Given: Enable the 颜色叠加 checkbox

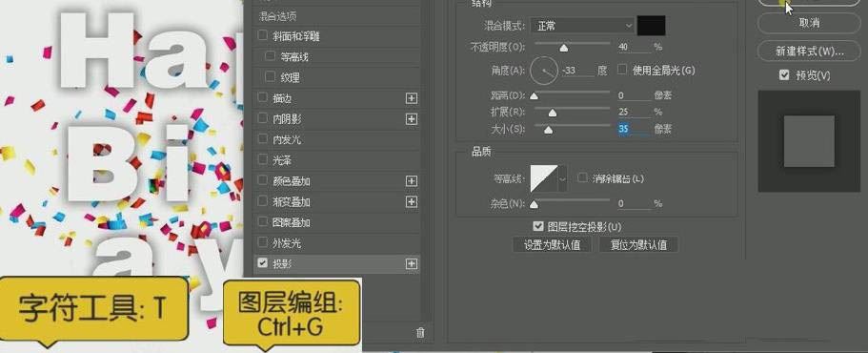Looking at the screenshot, I should (262, 180).
